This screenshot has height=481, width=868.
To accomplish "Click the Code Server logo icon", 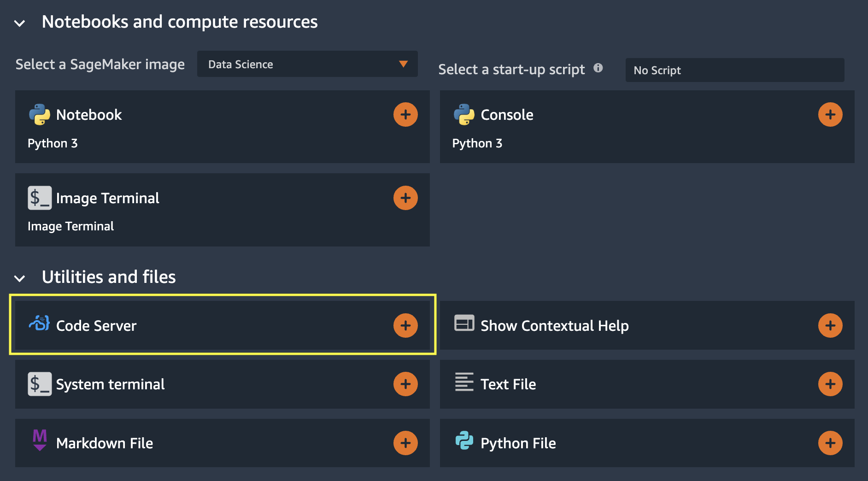I will pos(40,323).
